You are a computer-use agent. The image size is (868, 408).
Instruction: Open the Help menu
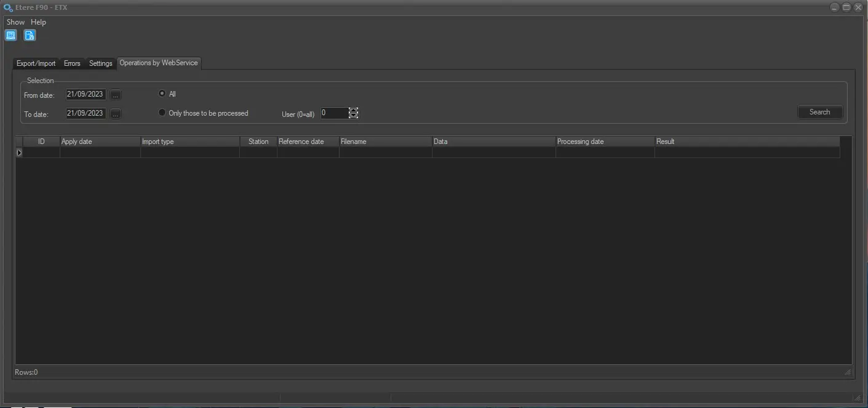[38, 22]
